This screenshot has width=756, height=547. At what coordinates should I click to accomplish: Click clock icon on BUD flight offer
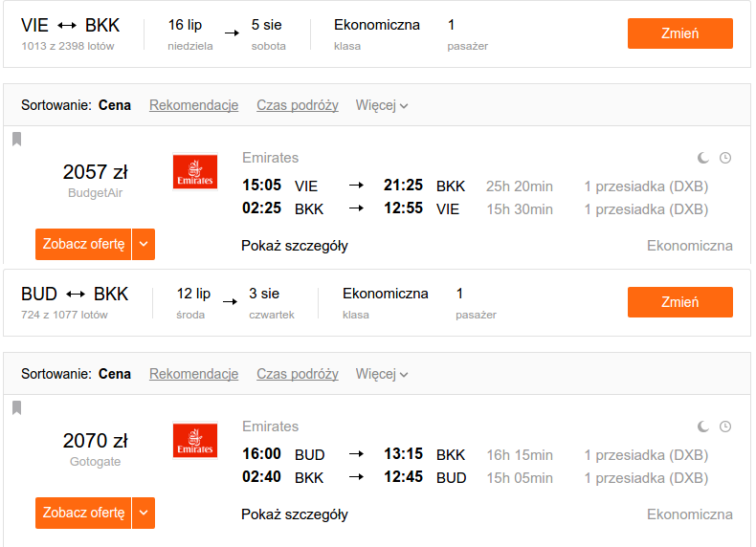tap(725, 427)
